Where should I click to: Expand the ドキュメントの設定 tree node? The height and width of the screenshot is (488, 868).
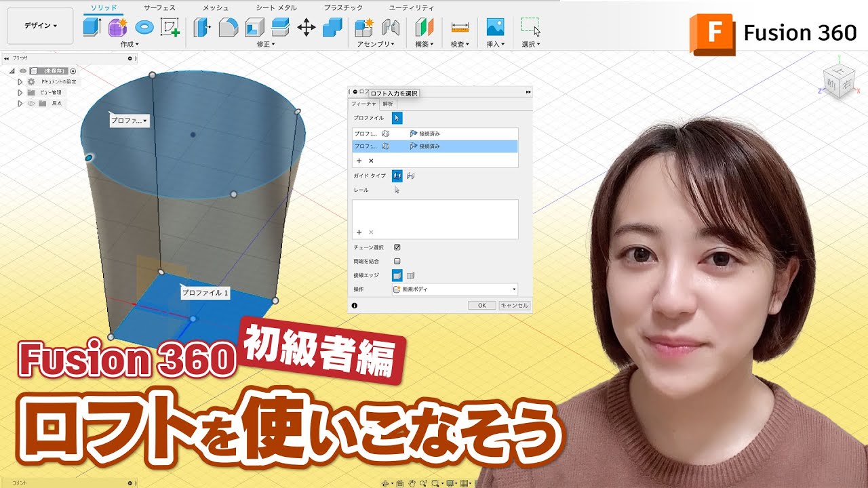pos(20,81)
